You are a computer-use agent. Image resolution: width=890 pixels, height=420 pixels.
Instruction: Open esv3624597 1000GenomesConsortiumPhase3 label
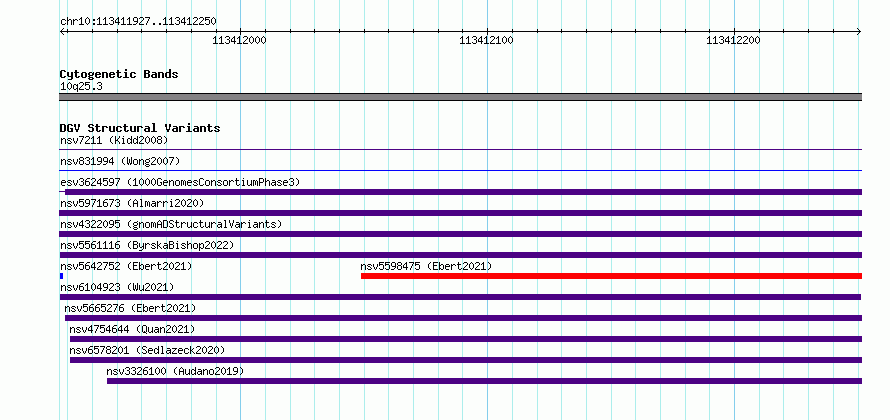[x=180, y=182]
